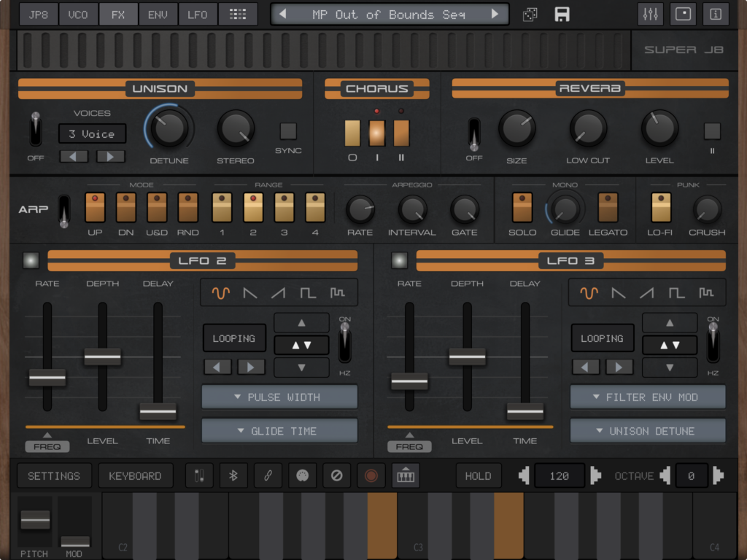Open MIDI settings via the DIN connector icon

302,475
